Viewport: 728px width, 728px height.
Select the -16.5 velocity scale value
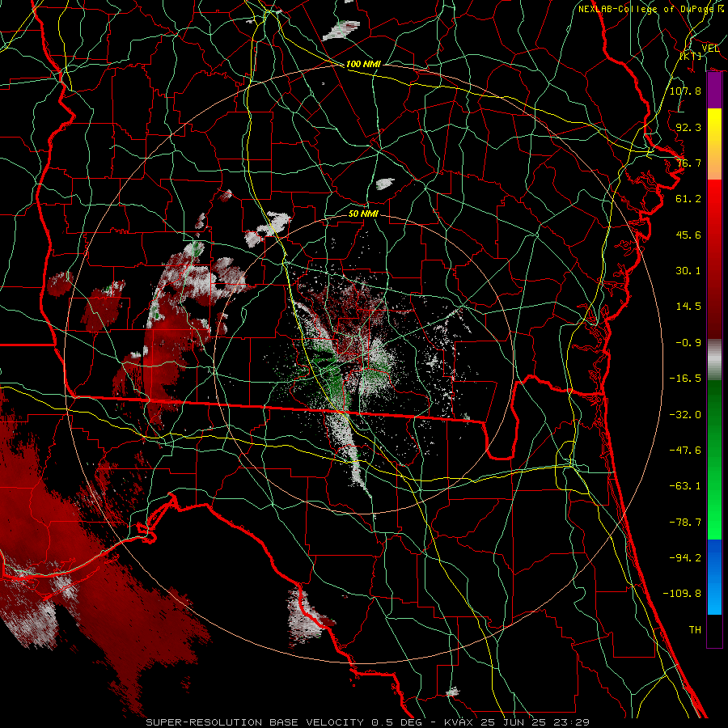pyautogui.click(x=685, y=379)
